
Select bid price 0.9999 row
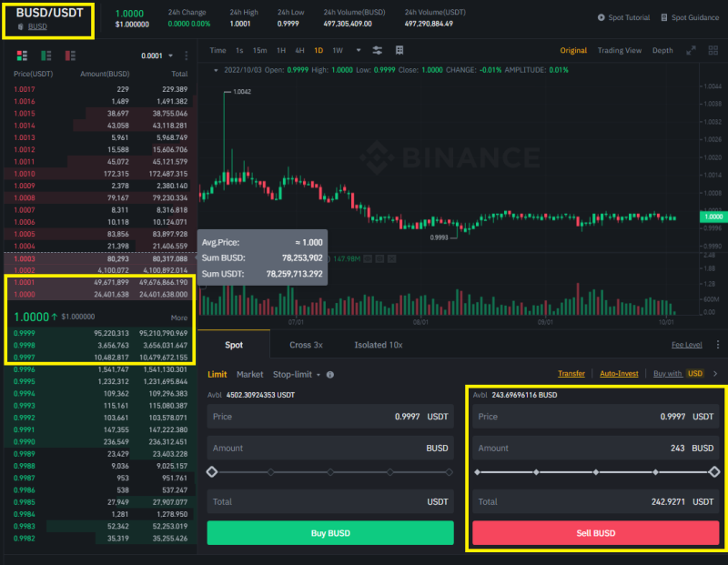coord(100,333)
